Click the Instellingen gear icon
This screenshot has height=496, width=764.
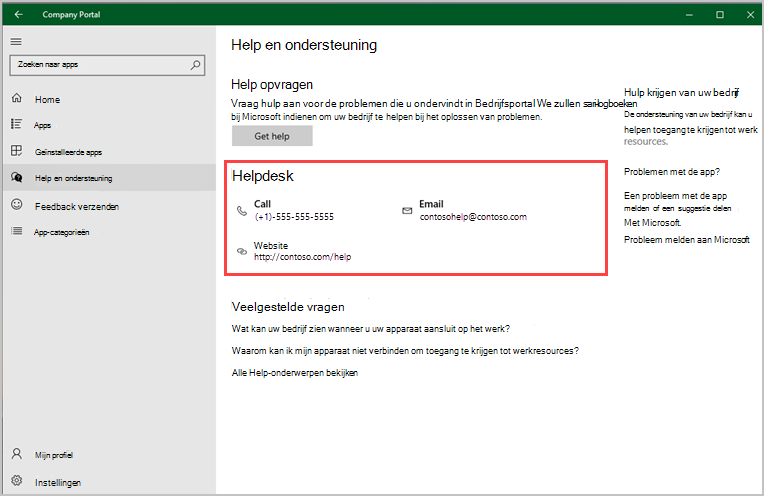point(17,481)
